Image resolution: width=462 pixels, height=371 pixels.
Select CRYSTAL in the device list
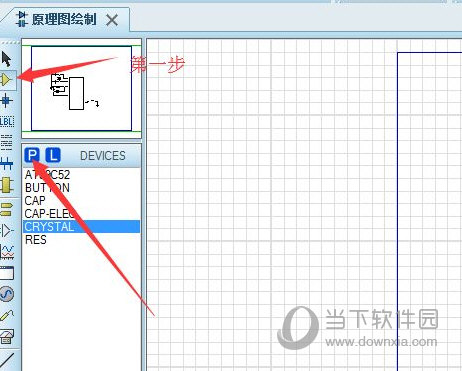pos(81,227)
